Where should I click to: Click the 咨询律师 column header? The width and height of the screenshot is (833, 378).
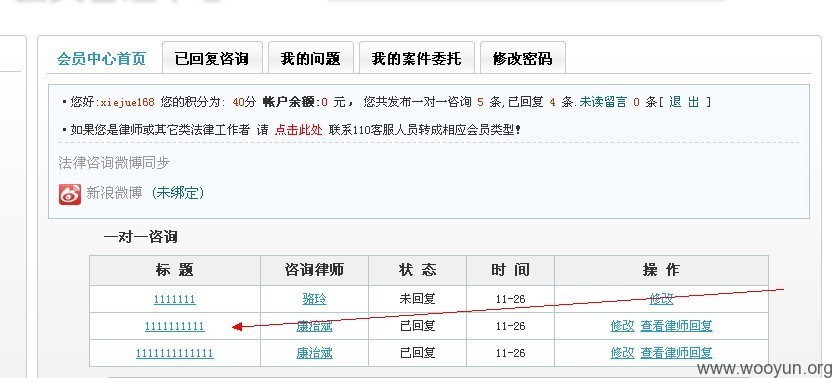click(314, 270)
